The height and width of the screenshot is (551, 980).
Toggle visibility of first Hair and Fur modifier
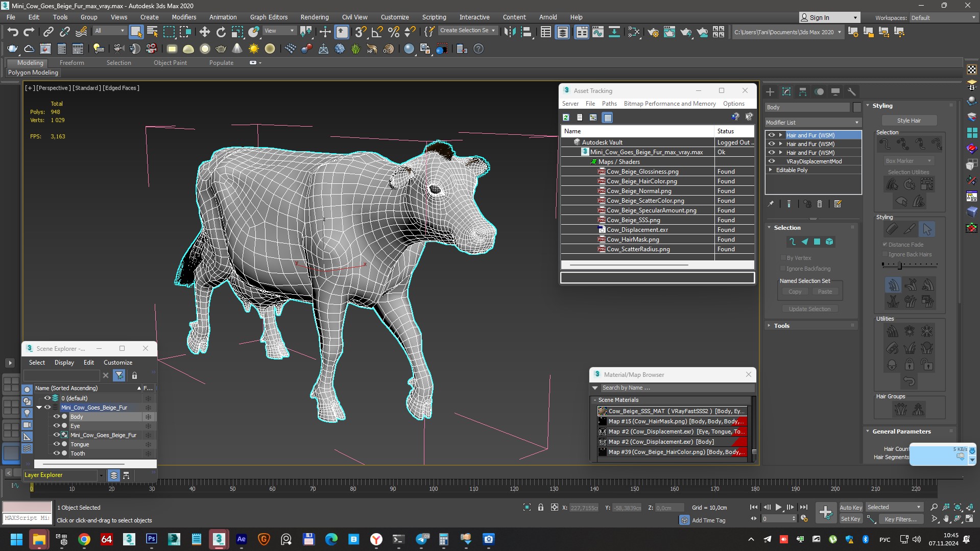(772, 135)
